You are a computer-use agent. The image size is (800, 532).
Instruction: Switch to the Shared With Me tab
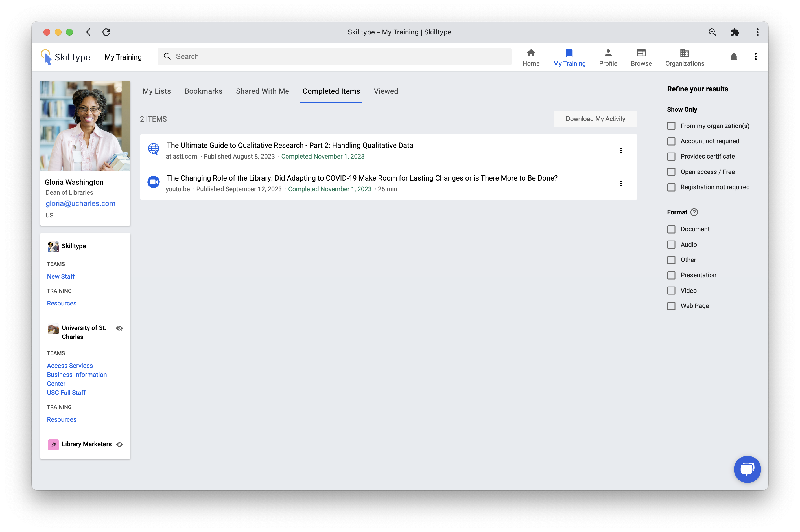[262, 91]
